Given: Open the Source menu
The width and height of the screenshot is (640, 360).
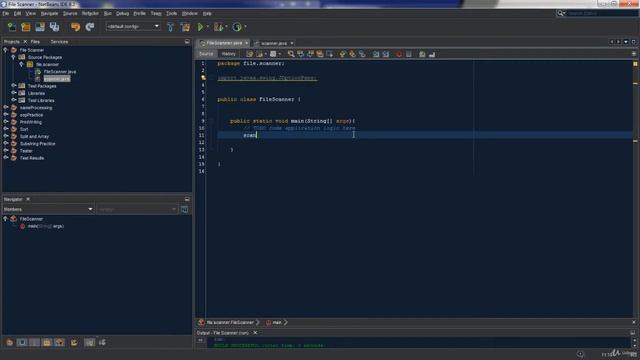Looking at the screenshot, I should click(70, 13).
